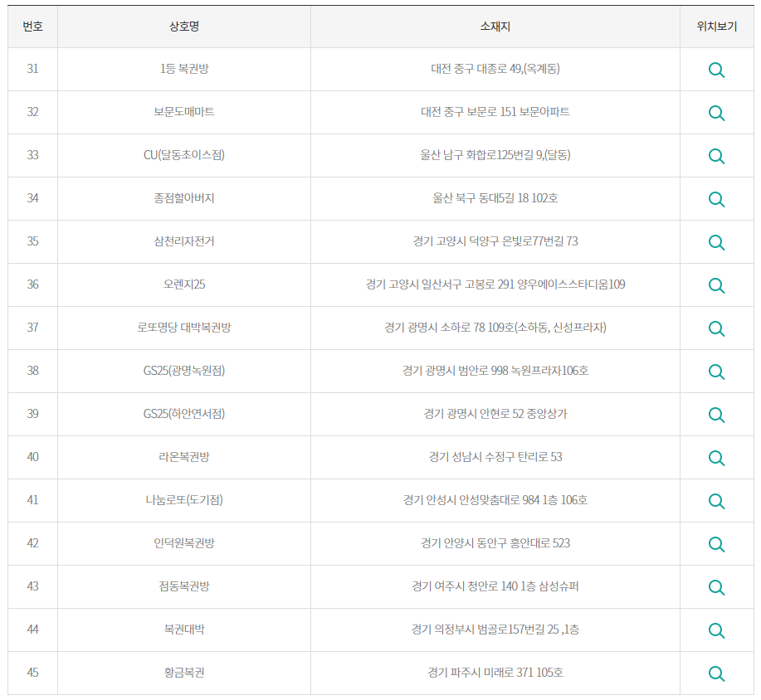The width and height of the screenshot is (761, 700).
Task: Click address 경기 광명시 안현로 52 중앙상가
Action: (495, 414)
